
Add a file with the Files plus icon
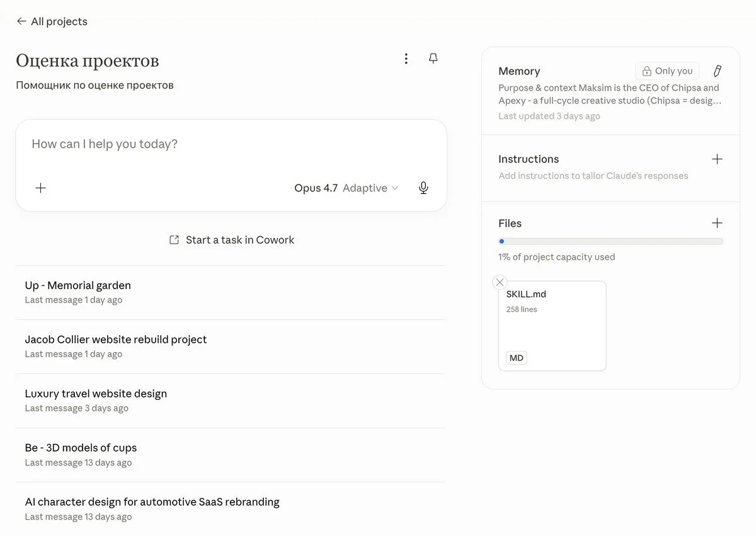[717, 223]
